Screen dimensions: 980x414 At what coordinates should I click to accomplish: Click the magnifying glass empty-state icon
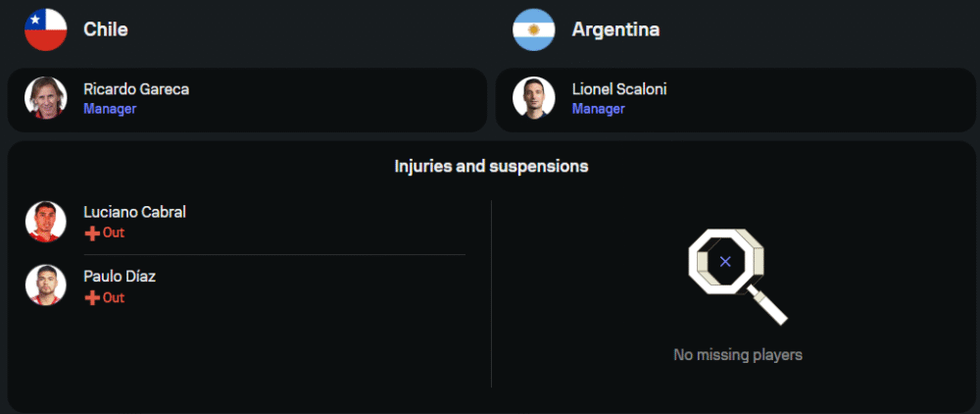(x=736, y=275)
